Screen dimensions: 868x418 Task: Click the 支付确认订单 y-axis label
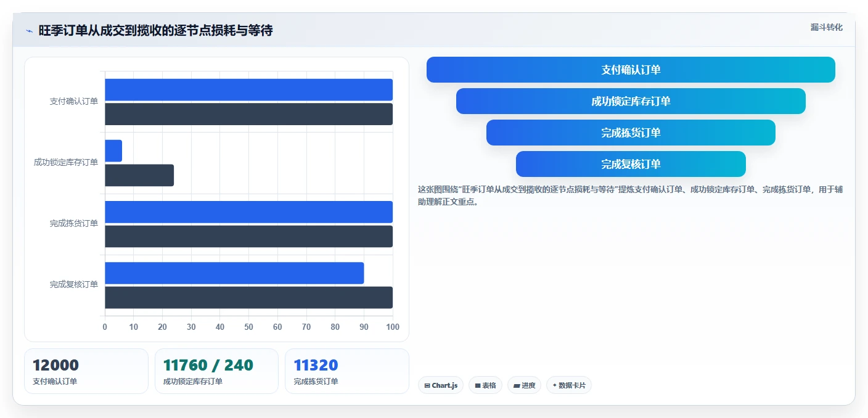click(74, 101)
